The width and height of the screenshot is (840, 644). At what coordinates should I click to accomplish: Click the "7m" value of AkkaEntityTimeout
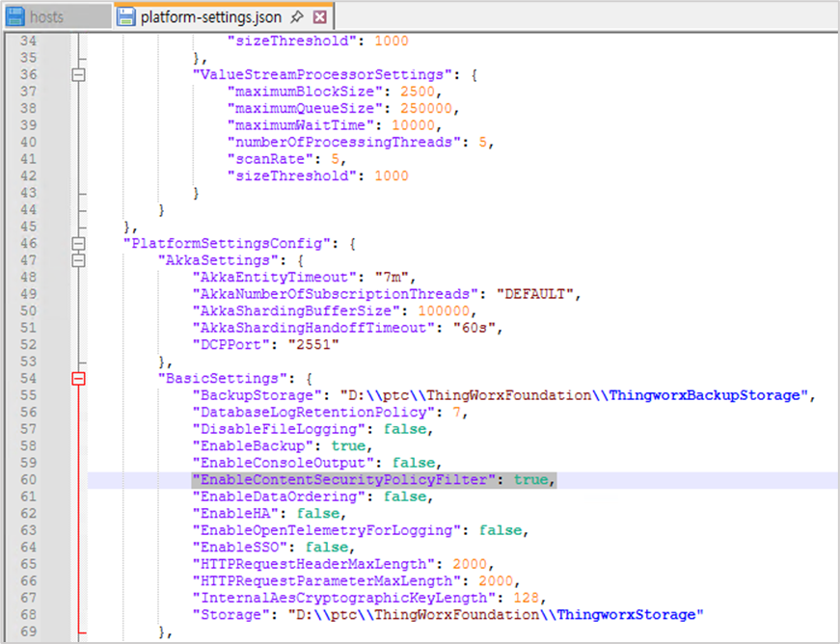click(x=392, y=278)
